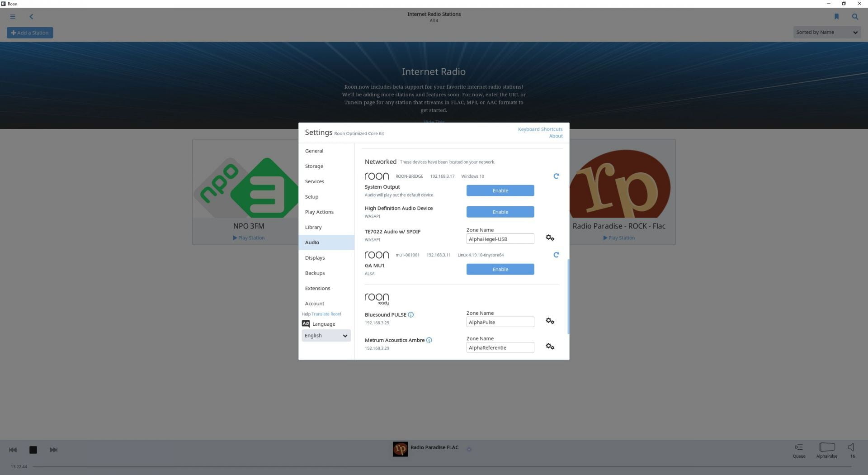Image resolution: width=868 pixels, height=475 pixels.
Task: Click the Radio Paradise FLAC album art
Action: [400, 449]
